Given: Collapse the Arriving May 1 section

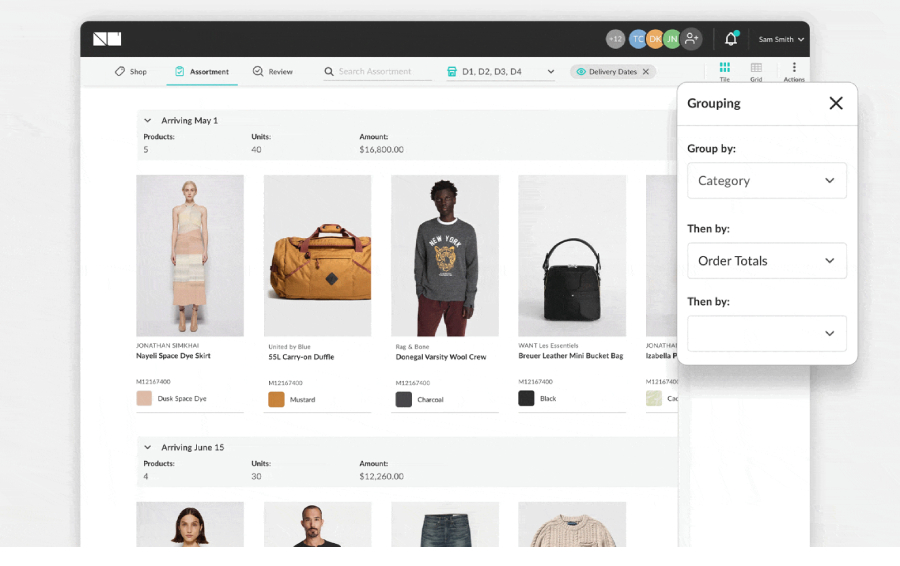Looking at the screenshot, I should pos(148,121).
